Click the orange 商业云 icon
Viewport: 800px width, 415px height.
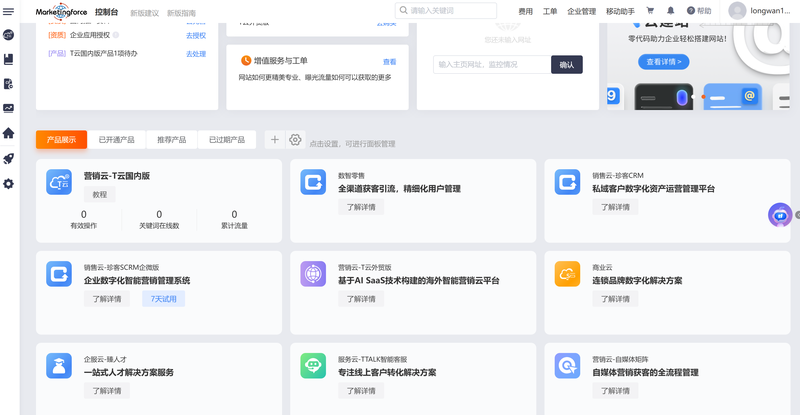pyautogui.click(x=567, y=274)
